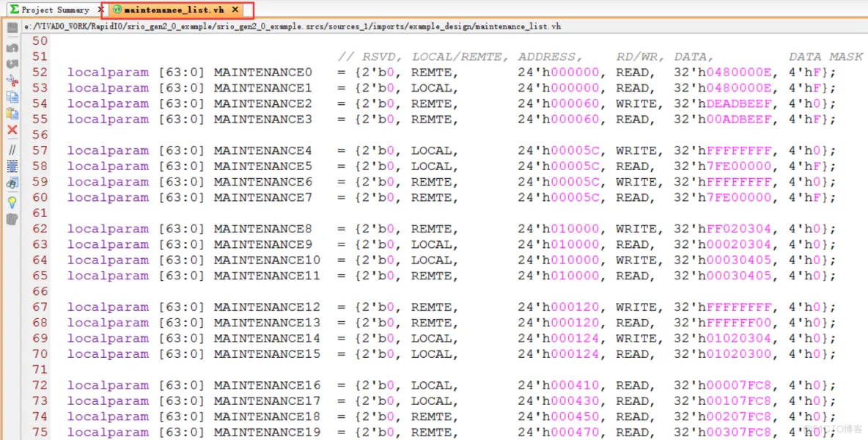This screenshot has height=440, width=868.
Task: Click the 32'h00307FC8 data value
Action: 722,432
